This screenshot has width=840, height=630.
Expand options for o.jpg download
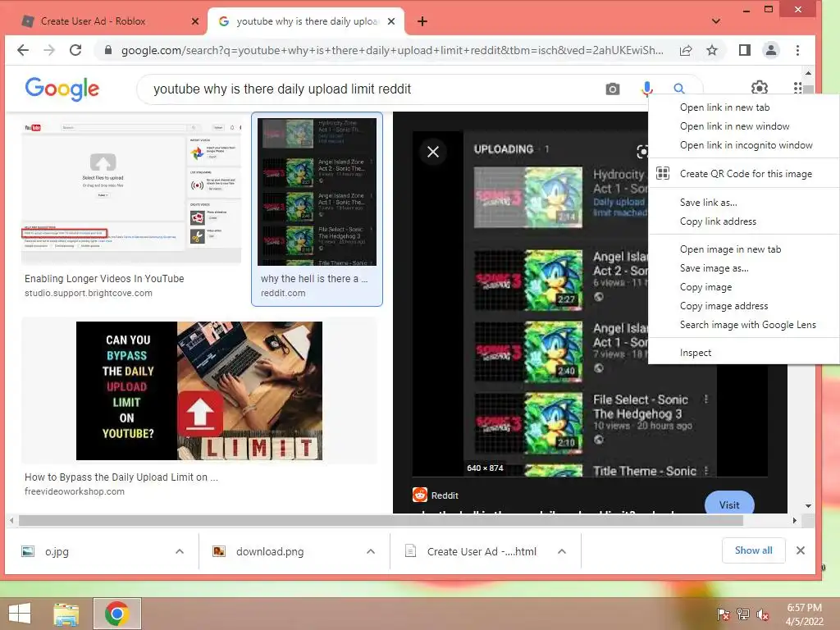coord(180,551)
